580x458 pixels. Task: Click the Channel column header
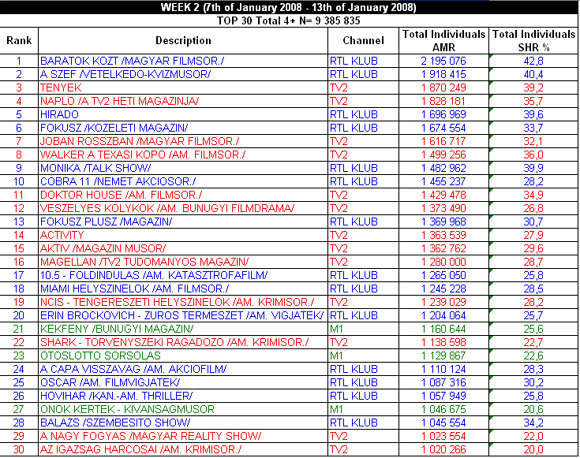click(x=363, y=40)
